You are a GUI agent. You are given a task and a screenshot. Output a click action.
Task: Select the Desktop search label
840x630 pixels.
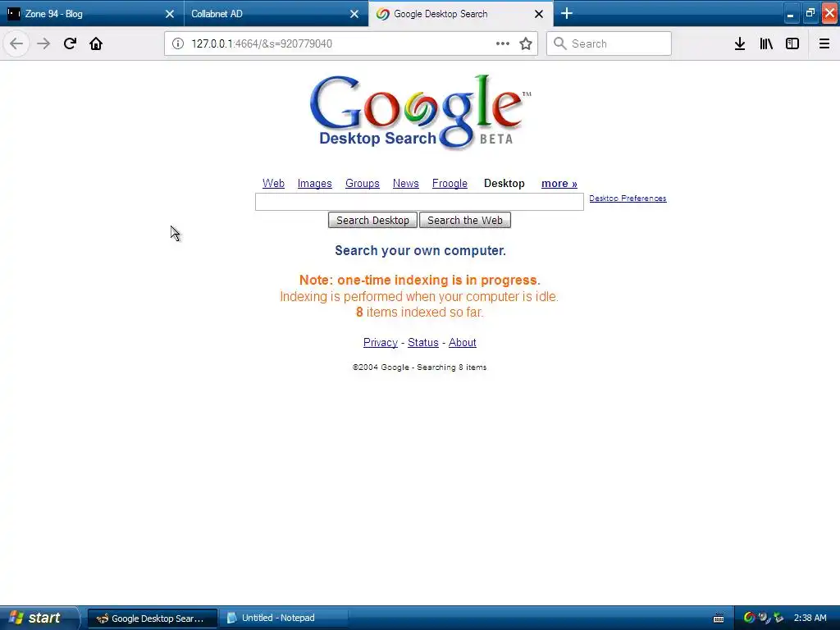[x=504, y=183]
